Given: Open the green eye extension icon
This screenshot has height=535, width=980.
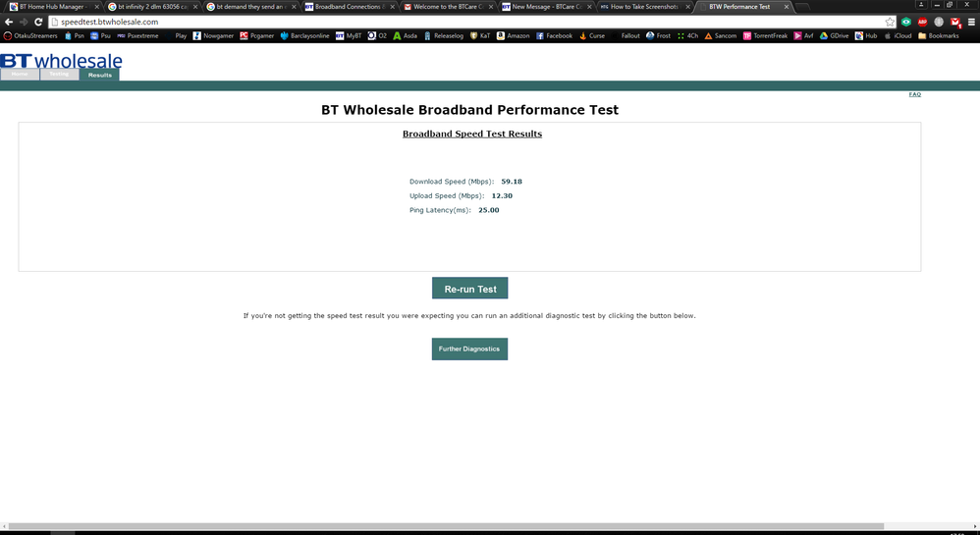Looking at the screenshot, I should (x=906, y=22).
